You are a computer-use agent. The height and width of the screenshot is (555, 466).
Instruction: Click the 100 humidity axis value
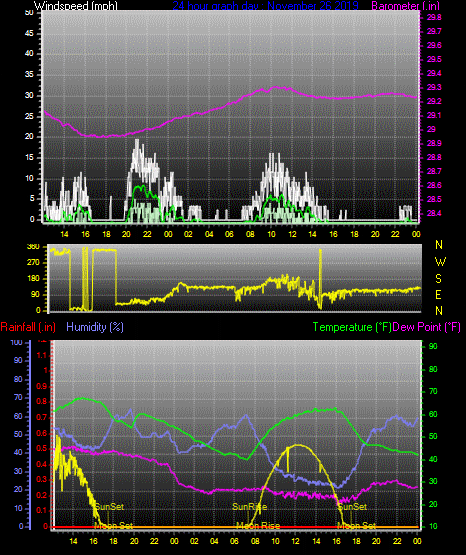pyautogui.click(x=16, y=342)
